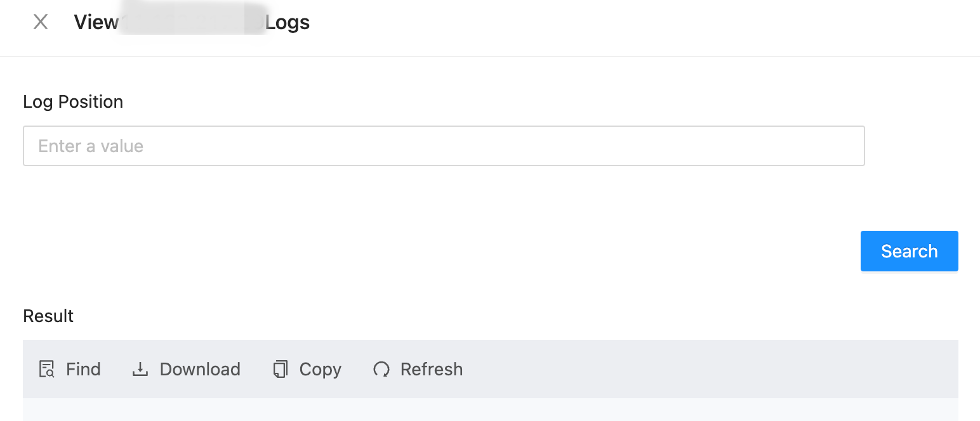This screenshot has height=421, width=980.
Task: Click the Find magnifier document icon
Action: (47, 369)
